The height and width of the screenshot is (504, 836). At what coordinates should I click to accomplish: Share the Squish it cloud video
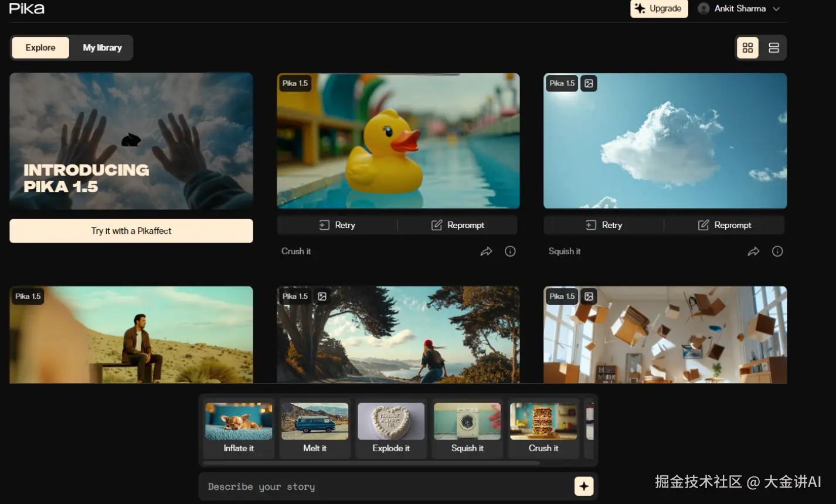pyautogui.click(x=753, y=251)
